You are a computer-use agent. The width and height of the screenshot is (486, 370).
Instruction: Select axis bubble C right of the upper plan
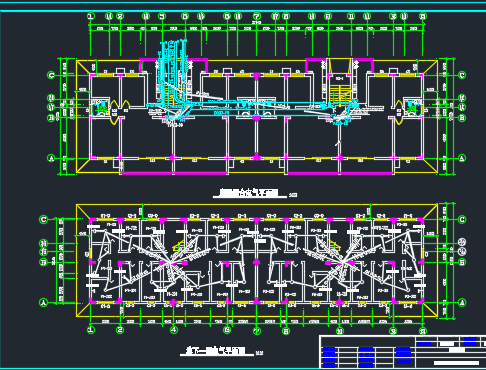462,75
